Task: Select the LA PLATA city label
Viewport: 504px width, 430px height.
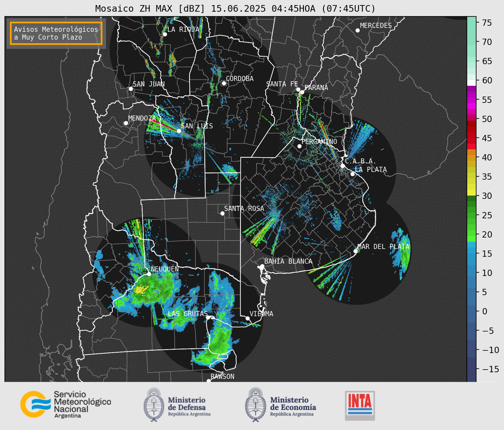Action: [371, 170]
